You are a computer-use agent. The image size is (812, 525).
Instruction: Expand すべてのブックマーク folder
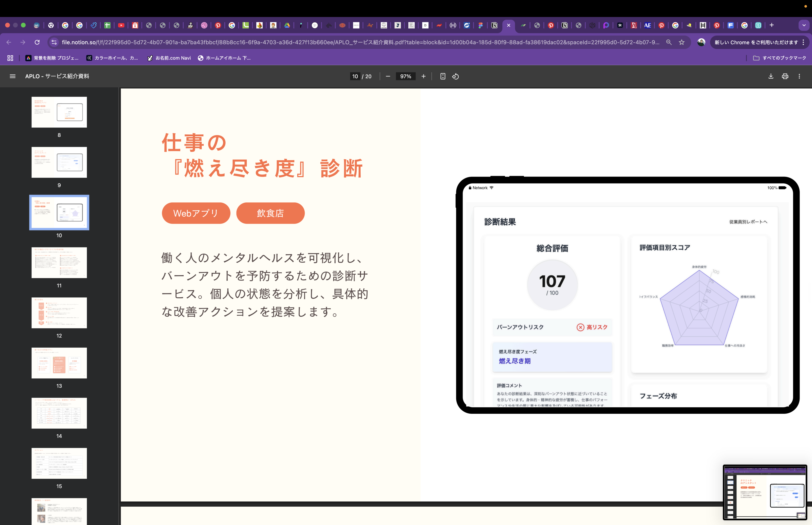[x=779, y=58]
